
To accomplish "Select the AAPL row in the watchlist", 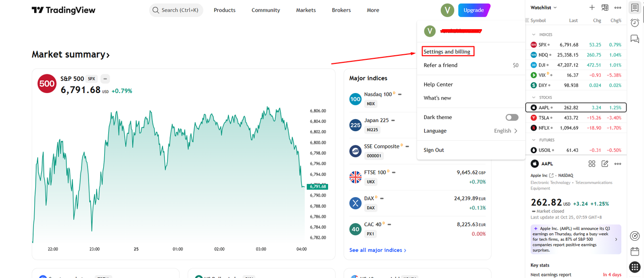I will click(576, 108).
